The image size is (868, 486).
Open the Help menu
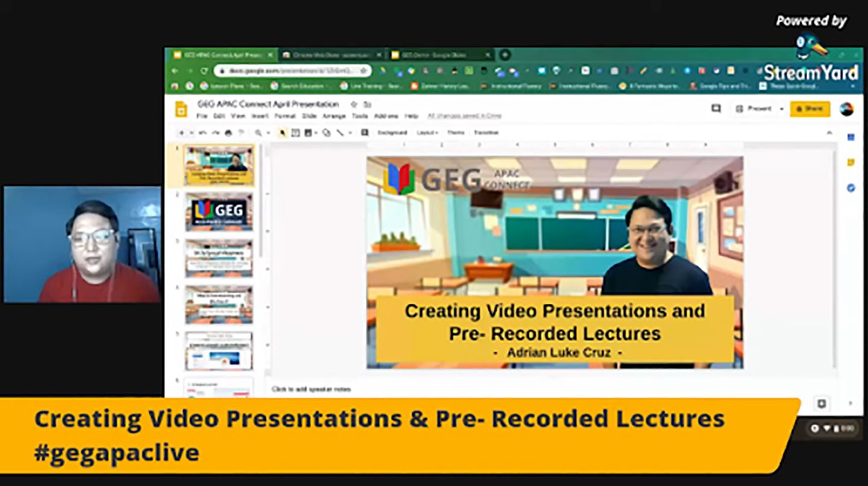click(x=412, y=116)
